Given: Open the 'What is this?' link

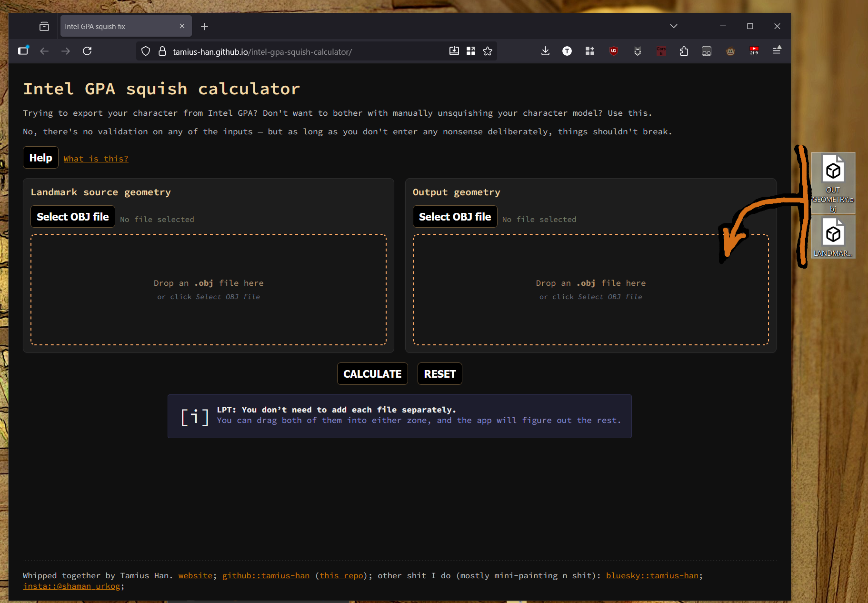Looking at the screenshot, I should 96,159.
